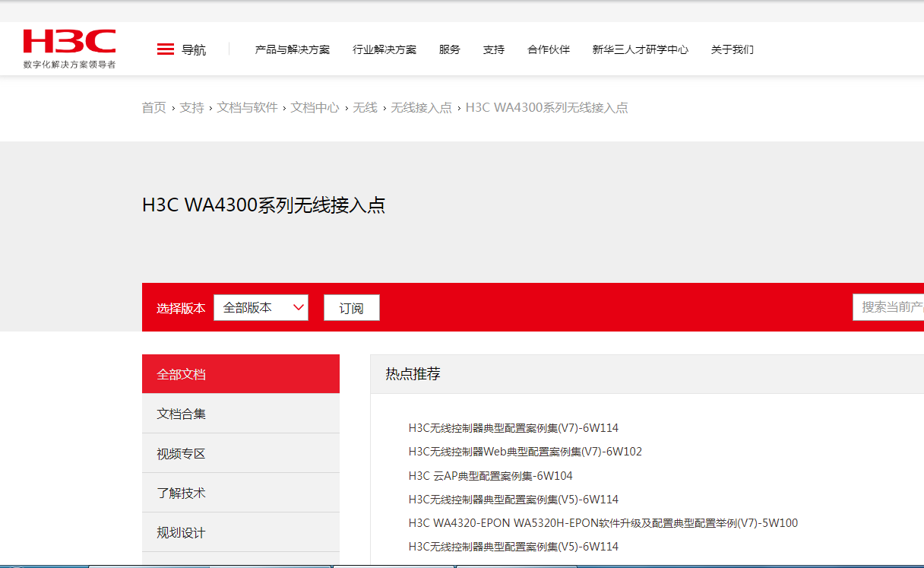Screen dimensions: 924x568
Task: Open H3C无线控制器Web典型配置案例集(V7)-6W102
Action: pyautogui.click(x=525, y=452)
